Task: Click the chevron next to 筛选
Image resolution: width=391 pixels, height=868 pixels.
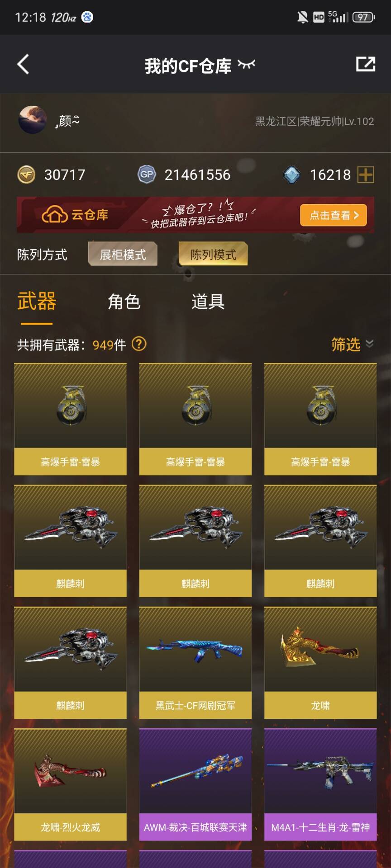Action: pos(369,344)
